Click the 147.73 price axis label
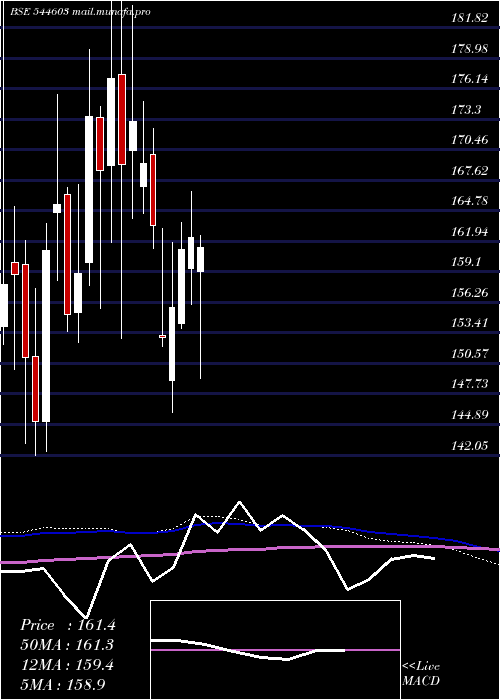This screenshot has width=500, height=700. pyautogui.click(x=469, y=383)
